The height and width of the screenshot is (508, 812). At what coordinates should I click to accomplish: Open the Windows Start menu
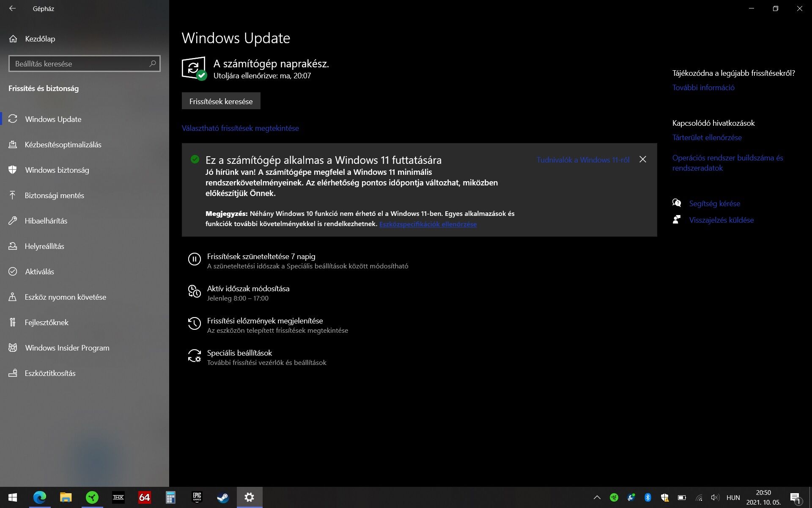[x=13, y=497]
